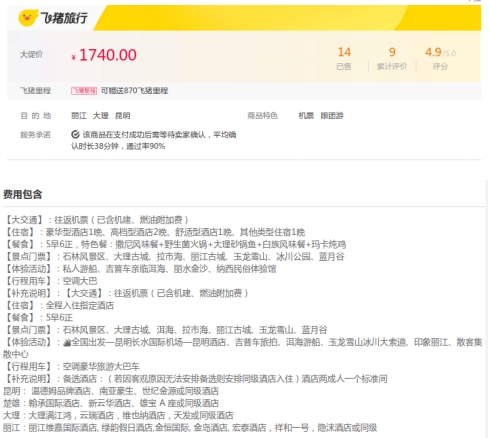Click the first 【大交通】 往返机票 line

(97, 220)
